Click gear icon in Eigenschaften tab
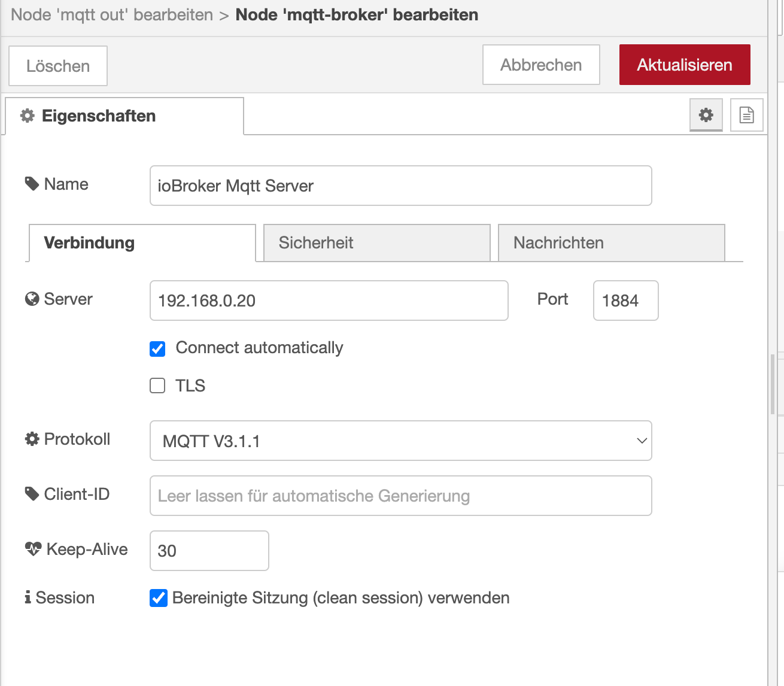The width and height of the screenshot is (784, 686). pyautogui.click(x=28, y=116)
